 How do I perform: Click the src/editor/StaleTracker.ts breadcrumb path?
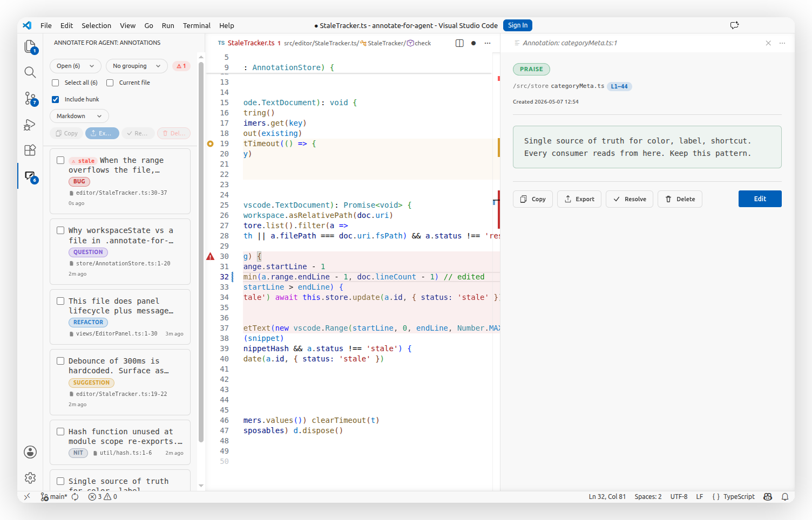321,43
